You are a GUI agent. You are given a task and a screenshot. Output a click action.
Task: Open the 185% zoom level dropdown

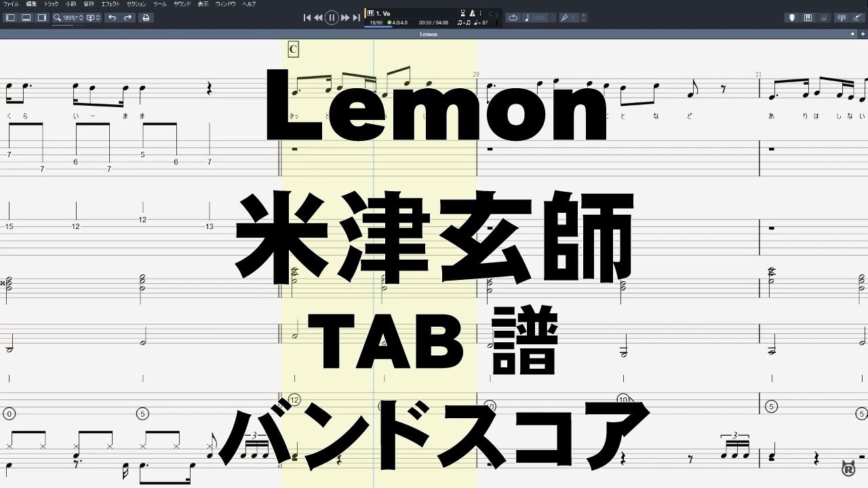[73, 18]
